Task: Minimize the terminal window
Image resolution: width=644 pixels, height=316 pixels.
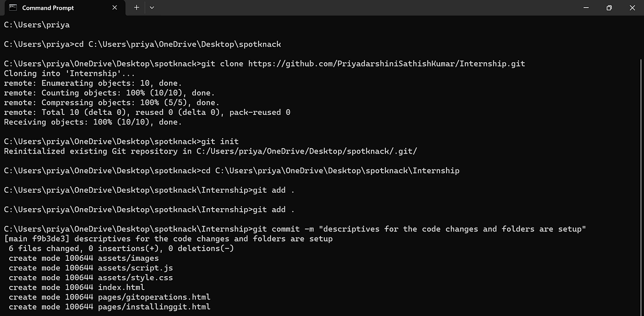Action: pyautogui.click(x=586, y=8)
